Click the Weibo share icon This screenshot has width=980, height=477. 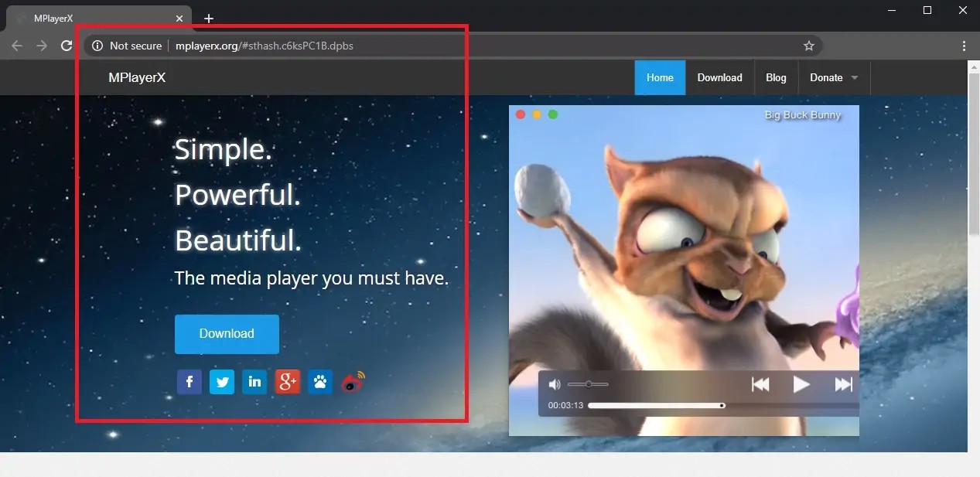click(x=353, y=382)
